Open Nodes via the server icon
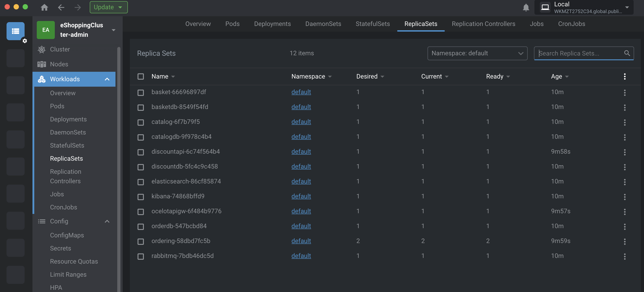 point(41,64)
